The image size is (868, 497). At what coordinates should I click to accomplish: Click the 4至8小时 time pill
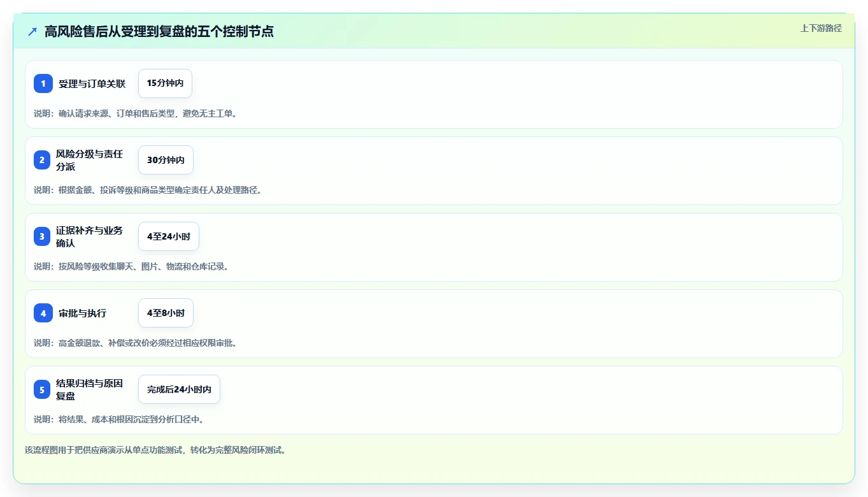[166, 313]
